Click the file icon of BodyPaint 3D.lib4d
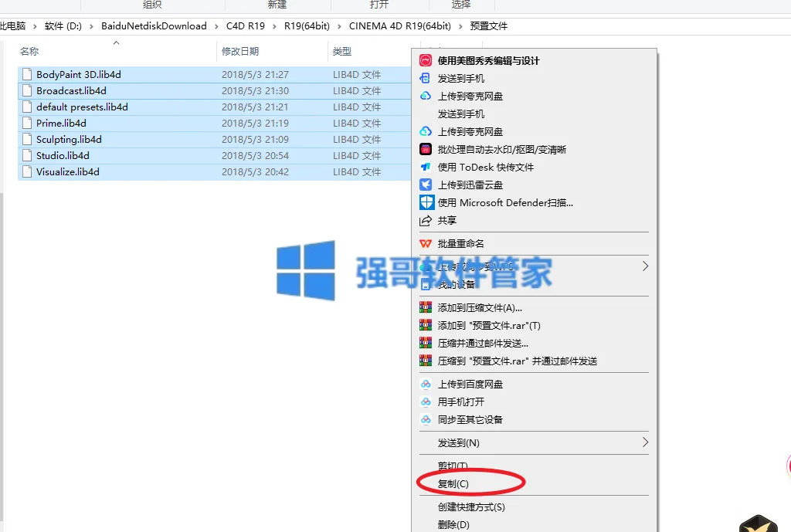The width and height of the screenshot is (791, 532). coord(27,75)
